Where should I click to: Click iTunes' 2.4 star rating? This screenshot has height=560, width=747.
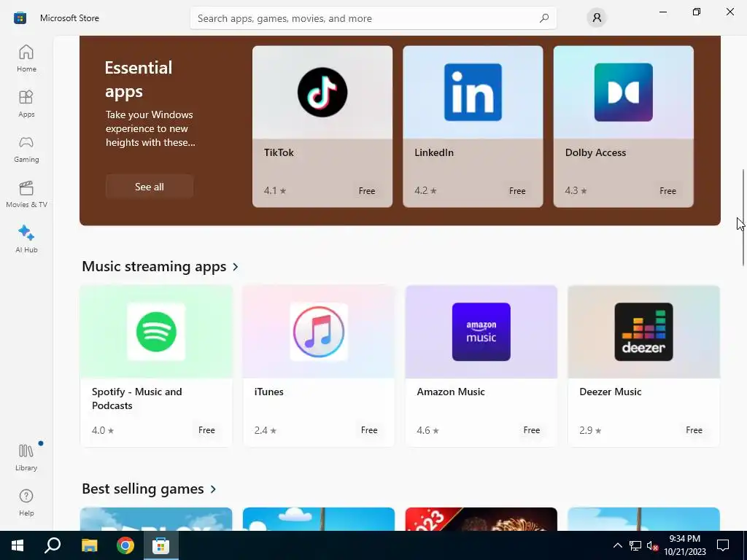pos(266,430)
